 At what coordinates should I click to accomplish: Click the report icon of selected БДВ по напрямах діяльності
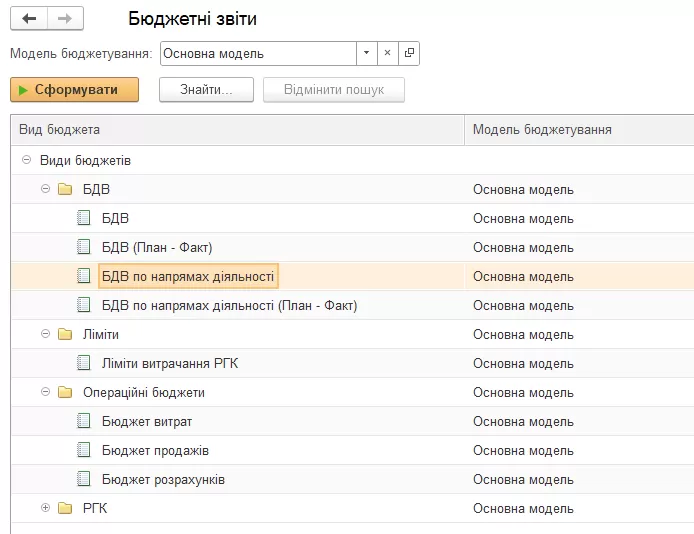(84, 276)
